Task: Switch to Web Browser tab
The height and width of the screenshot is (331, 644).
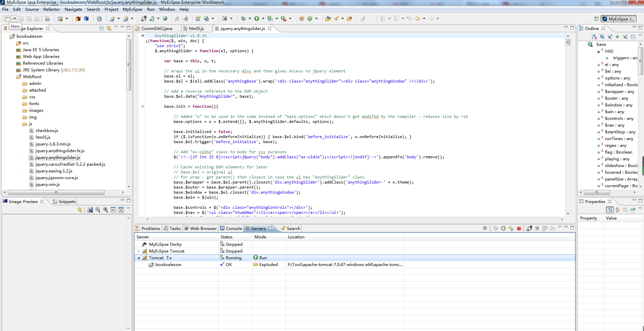Action: pyautogui.click(x=200, y=228)
